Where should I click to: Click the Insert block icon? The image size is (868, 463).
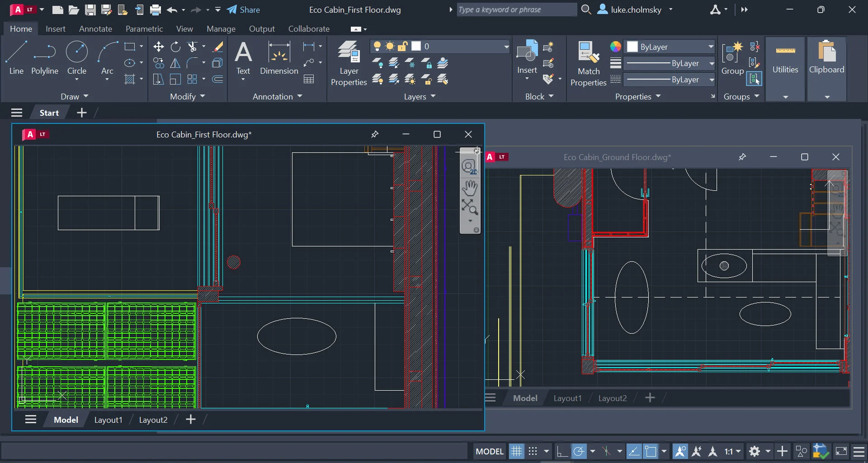526,54
